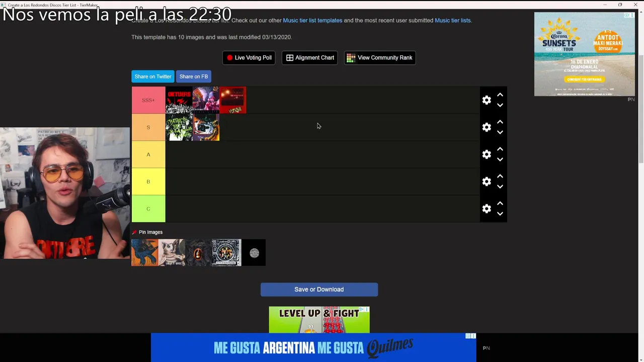
Task: Move S tier row down
Action: 500,132
